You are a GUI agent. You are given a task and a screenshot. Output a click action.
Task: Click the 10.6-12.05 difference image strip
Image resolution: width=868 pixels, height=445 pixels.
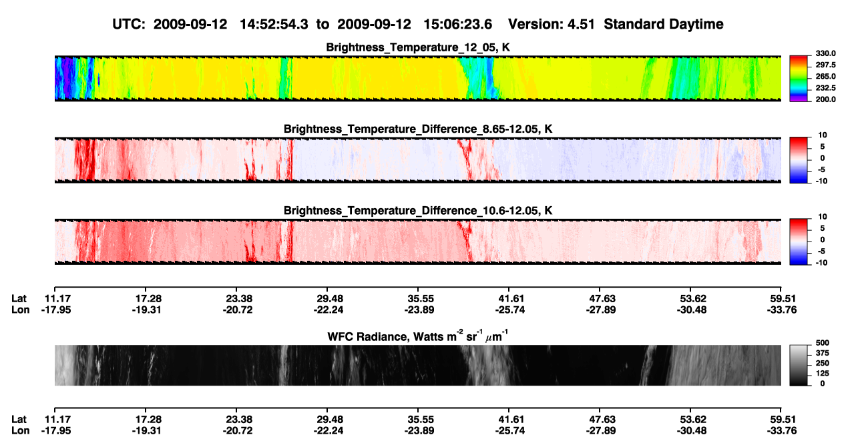pyautogui.click(x=418, y=242)
